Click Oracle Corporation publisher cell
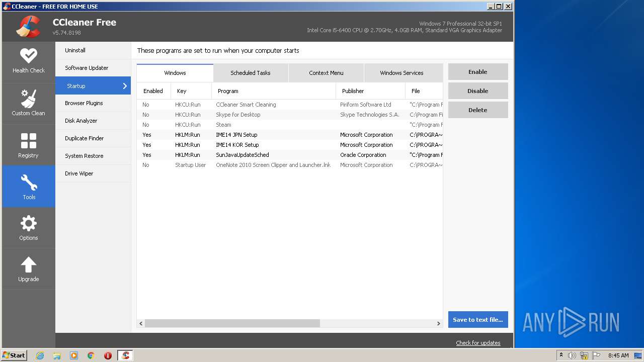 coord(363,155)
